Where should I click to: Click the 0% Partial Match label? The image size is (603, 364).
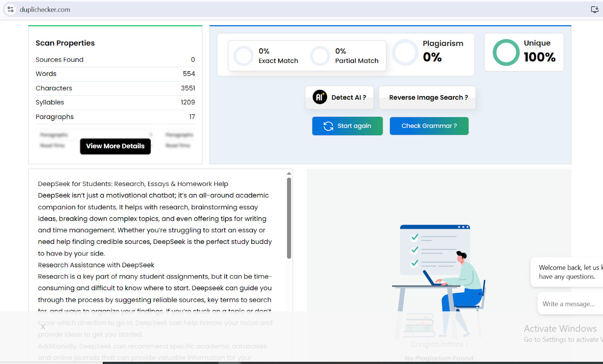pyautogui.click(x=357, y=56)
